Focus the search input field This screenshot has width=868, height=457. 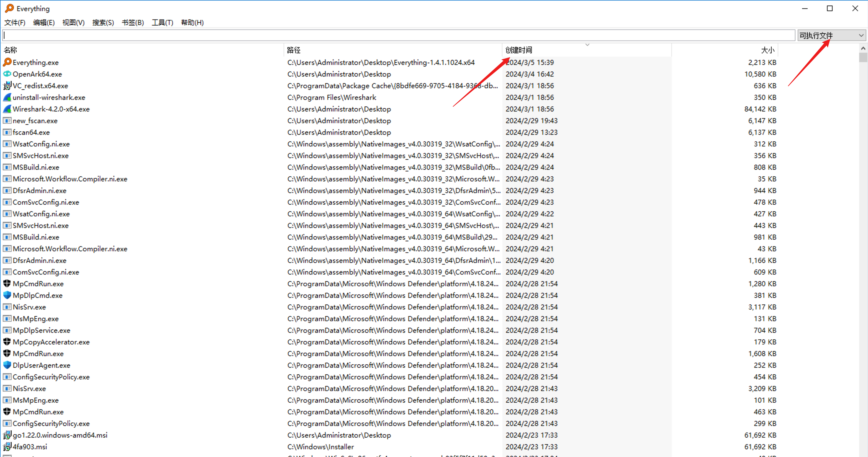(398, 35)
